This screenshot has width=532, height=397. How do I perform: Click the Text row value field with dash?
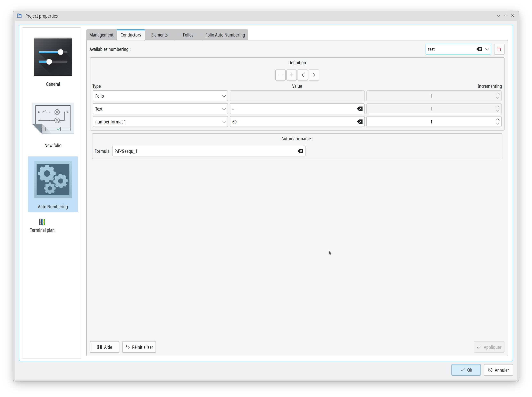pos(297,109)
